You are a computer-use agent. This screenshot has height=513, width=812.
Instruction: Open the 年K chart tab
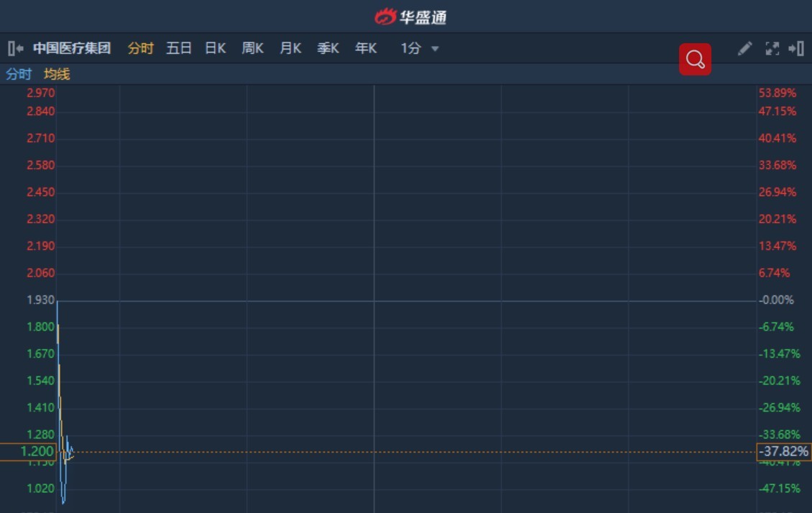pyautogui.click(x=366, y=49)
